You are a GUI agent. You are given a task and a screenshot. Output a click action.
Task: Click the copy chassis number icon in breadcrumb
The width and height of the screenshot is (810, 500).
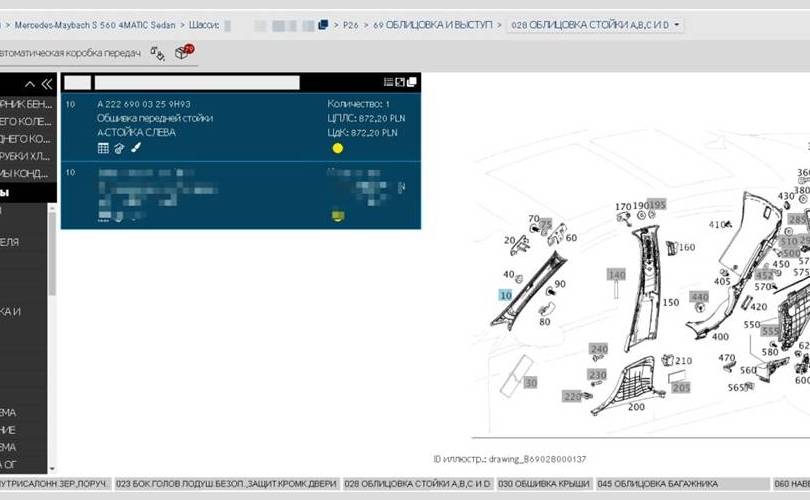pyautogui.click(x=323, y=25)
